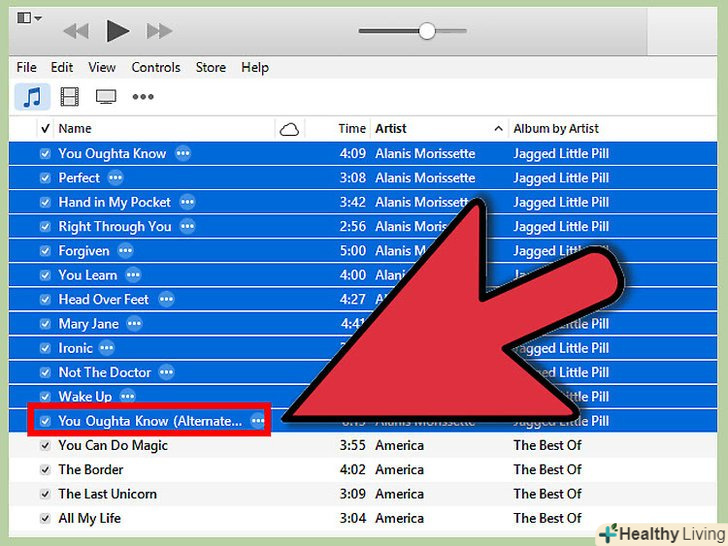
Task: Select the song You Can Do Magic
Action: coord(113,446)
